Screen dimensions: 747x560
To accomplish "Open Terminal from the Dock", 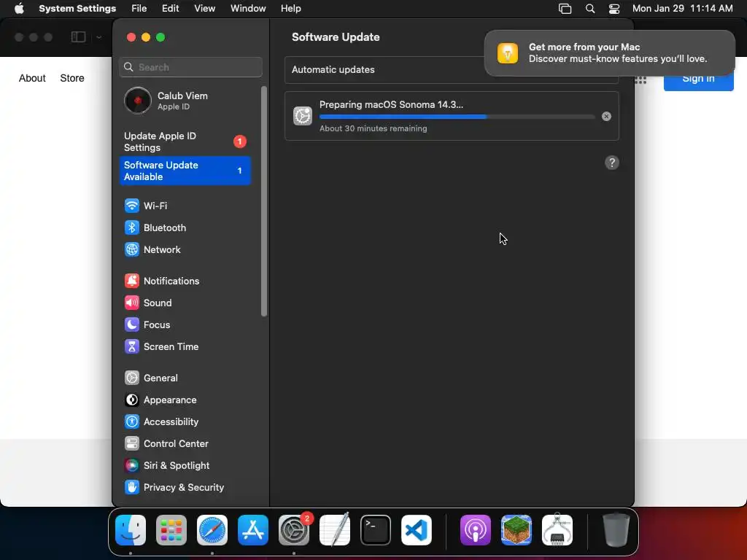I will point(376,530).
